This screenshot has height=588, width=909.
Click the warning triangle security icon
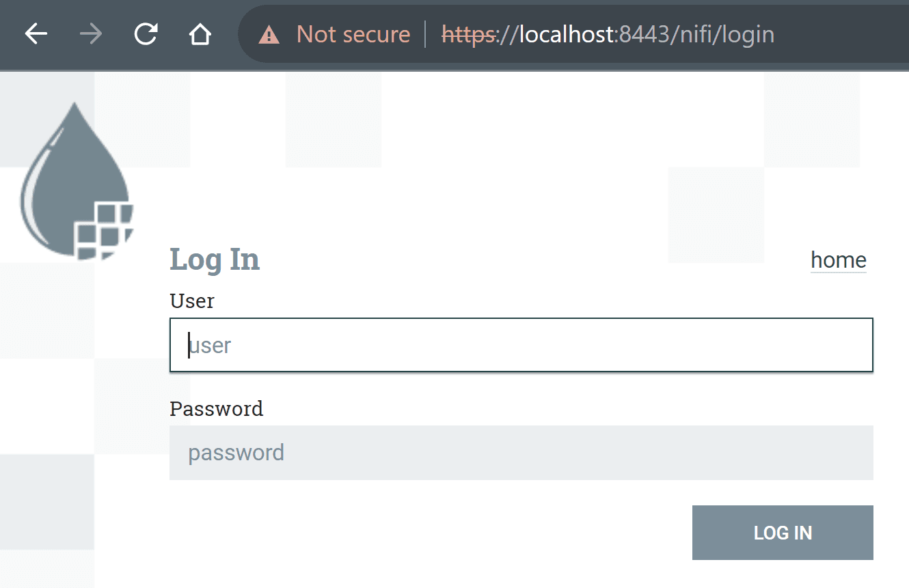[269, 34]
